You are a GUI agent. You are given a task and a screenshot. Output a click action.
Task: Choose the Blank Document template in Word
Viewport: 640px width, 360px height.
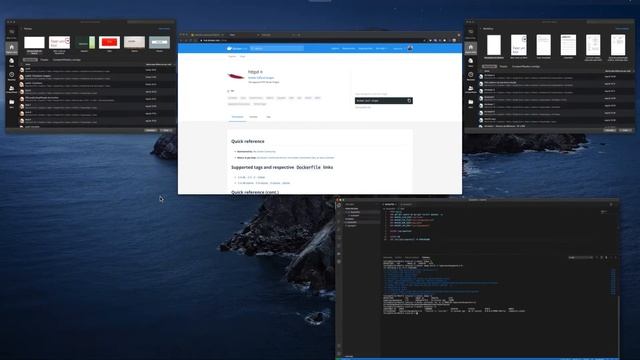[494, 45]
